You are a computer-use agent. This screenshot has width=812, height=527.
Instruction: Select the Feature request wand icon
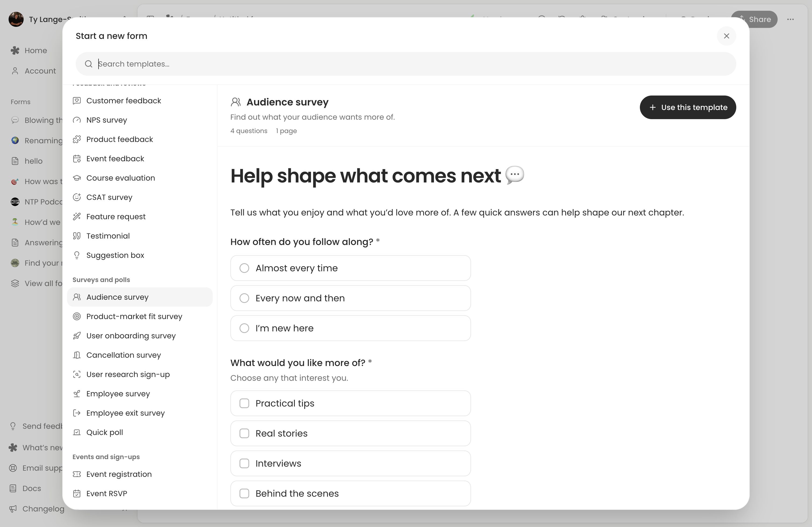pyautogui.click(x=77, y=217)
